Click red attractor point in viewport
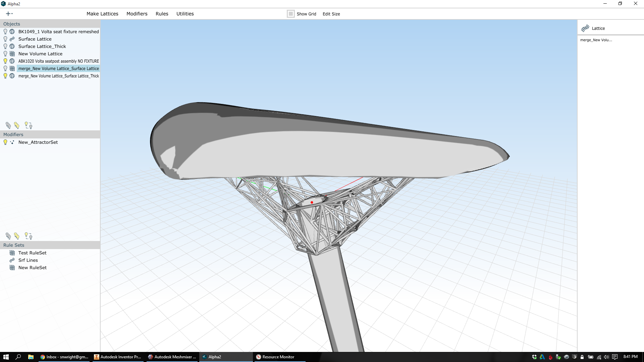644x362 pixels. pyautogui.click(x=312, y=202)
